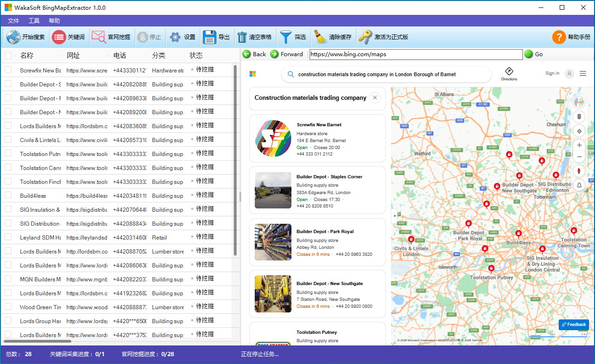Open the 帮助手册 help manual
The height and width of the screenshot is (364, 595).
coord(571,37)
